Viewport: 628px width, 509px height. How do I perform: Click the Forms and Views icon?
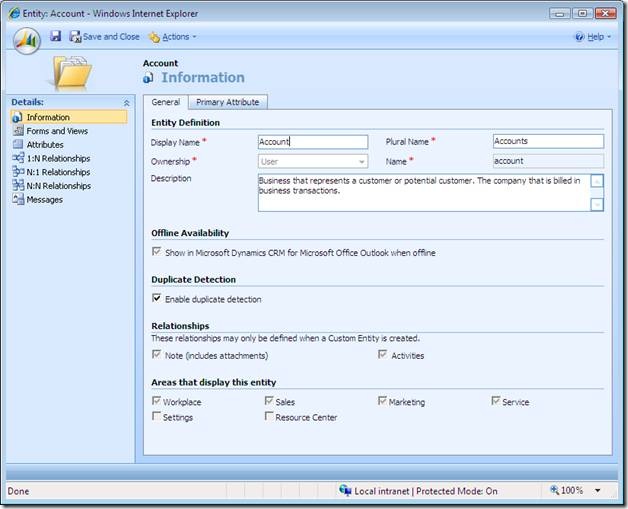(18, 131)
